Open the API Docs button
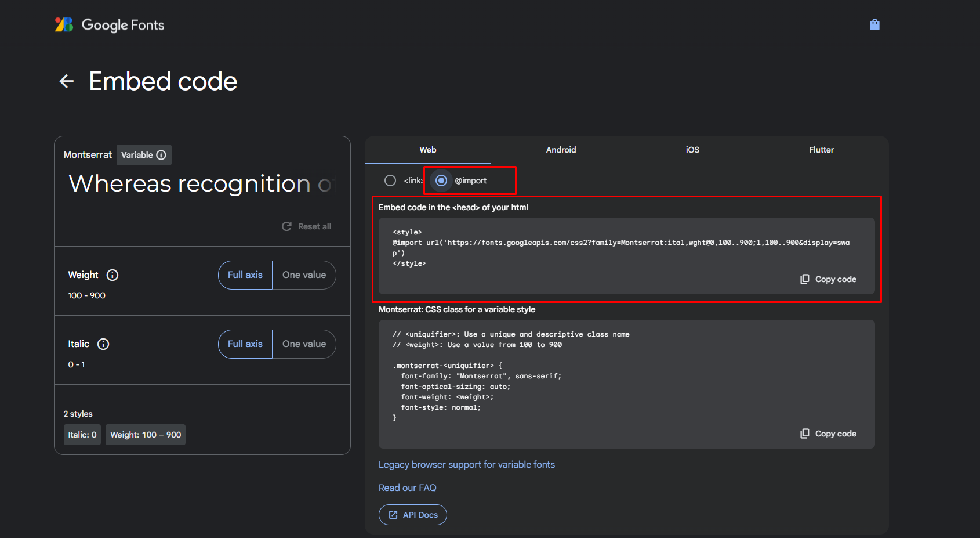 tap(413, 515)
